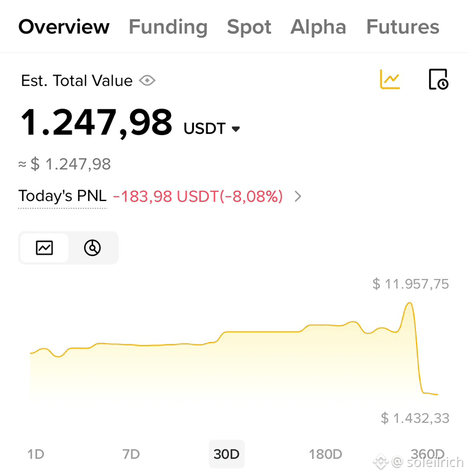Switch to the Spot tab
This screenshot has height=476, width=468.
(249, 27)
